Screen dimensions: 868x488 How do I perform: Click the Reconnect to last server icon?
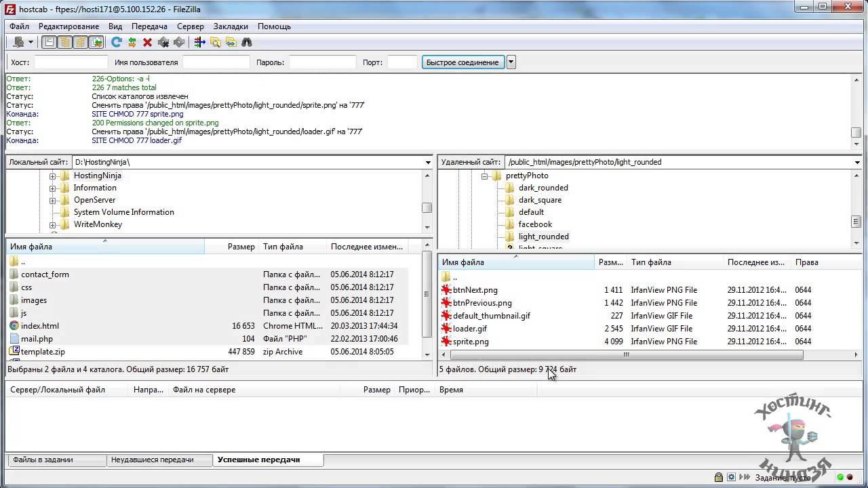[179, 42]
